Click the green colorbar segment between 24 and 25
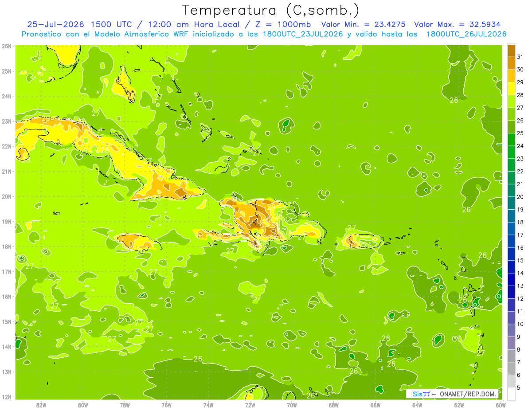This screenshot has height=411, width=532. point(511,140)
